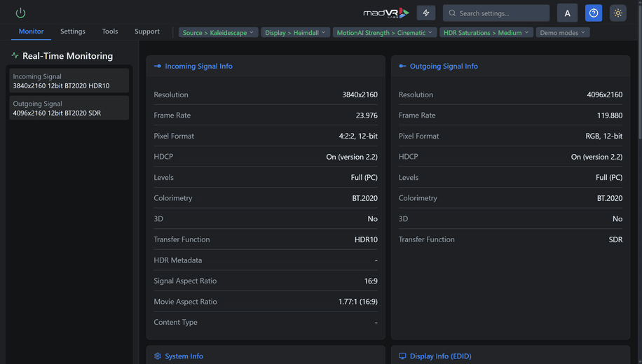Expand MotionAI Strength > Cinematic dropdown
This screenshot has width=642, height=364.
click(385, 33)
